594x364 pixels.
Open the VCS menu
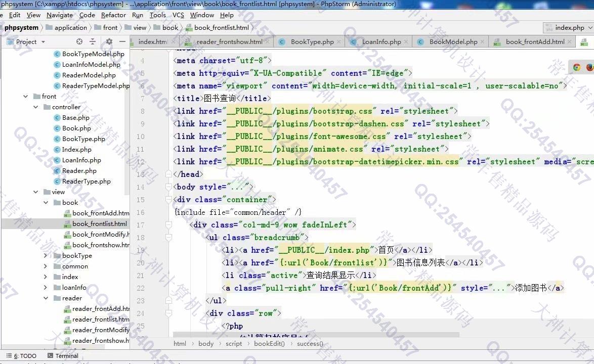[178, 15]
